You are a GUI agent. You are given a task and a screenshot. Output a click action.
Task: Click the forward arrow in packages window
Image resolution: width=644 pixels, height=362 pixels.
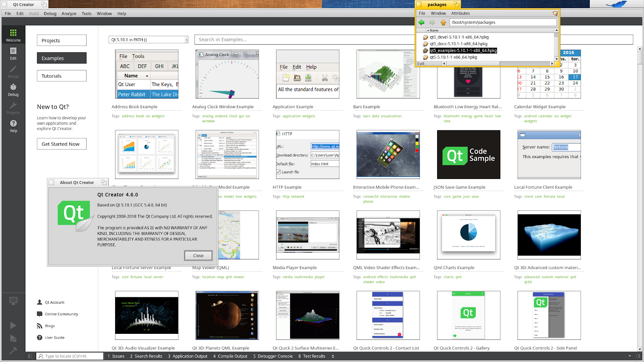432,23
